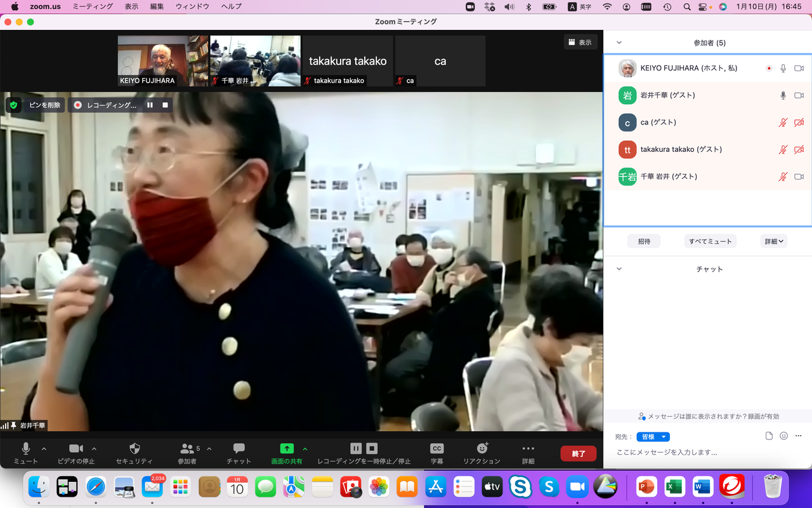Click ca (ゲスト) muted microphone icon

783,123
